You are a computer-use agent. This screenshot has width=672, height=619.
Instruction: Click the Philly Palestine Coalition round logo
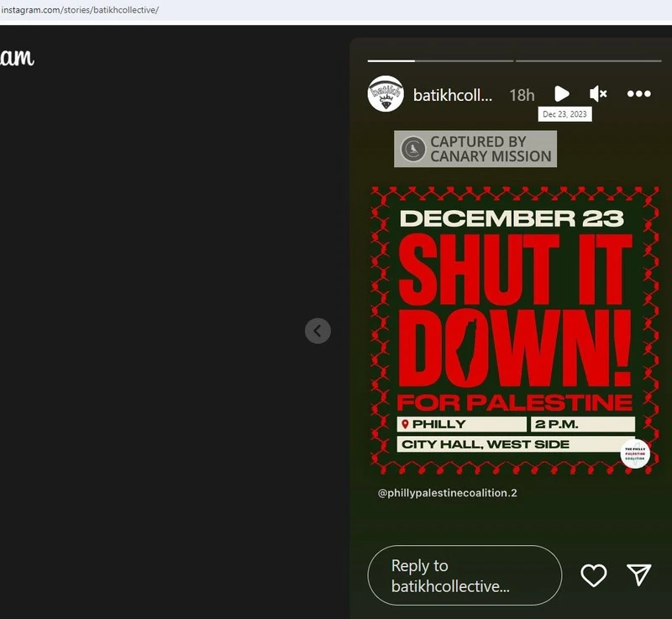point(635,454)
